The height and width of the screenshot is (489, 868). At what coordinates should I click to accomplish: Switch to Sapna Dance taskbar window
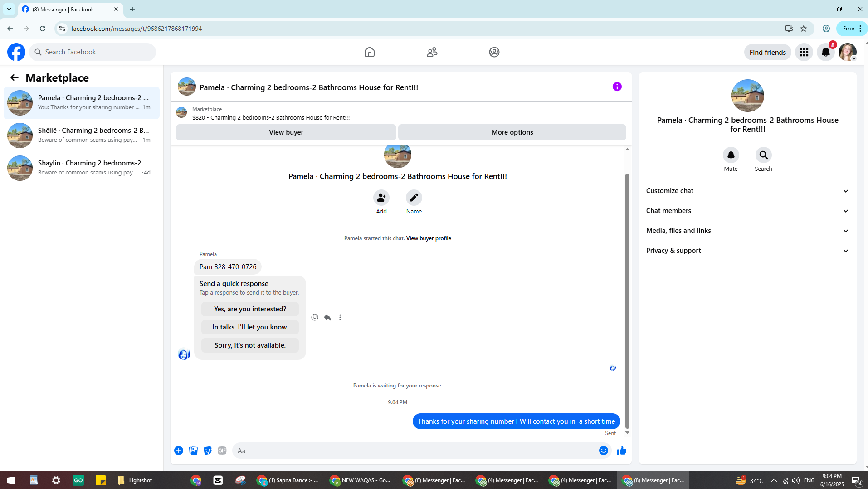click(288, 480)
